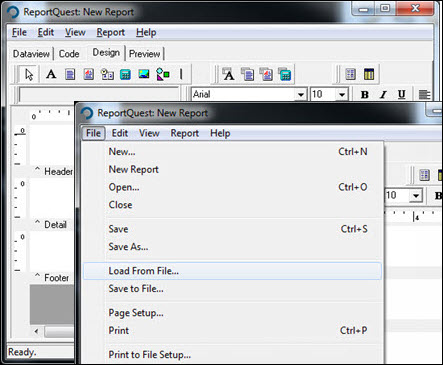Click the letter A with frame overlay icon
The height and width of the screenshot is (365, 443).
tap(229, 74)
